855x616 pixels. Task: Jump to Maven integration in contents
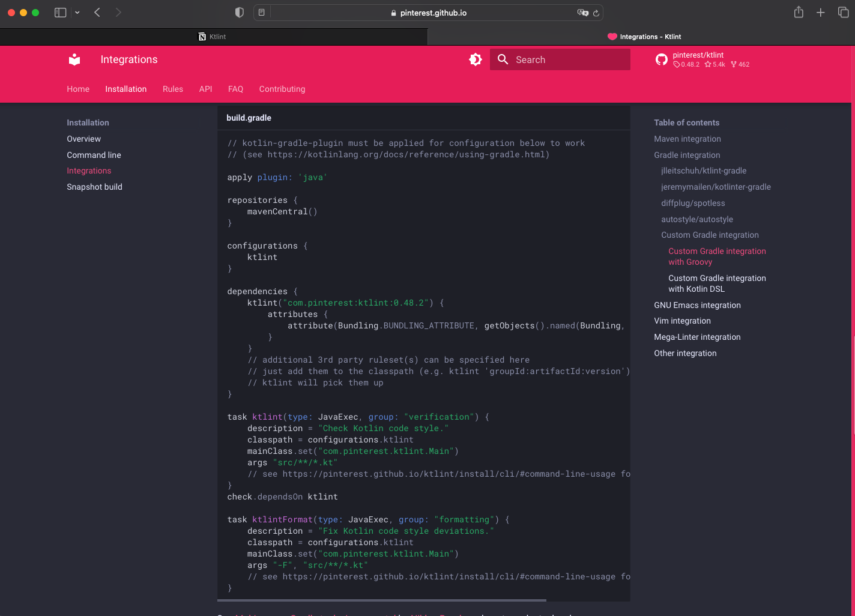click(687, 139)
